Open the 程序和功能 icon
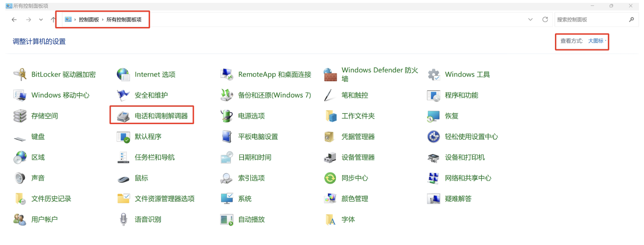Viewport: 644px width, 245px height. (x=434, y=95)
